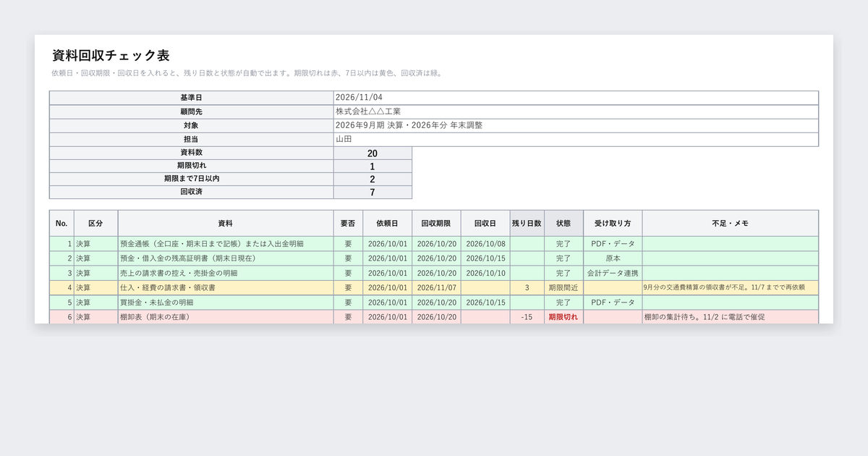Image resolution: width=868 pixels, height=456 pixels.
Task: Click the 担当 value 山田
Action: tap(576, 140)
